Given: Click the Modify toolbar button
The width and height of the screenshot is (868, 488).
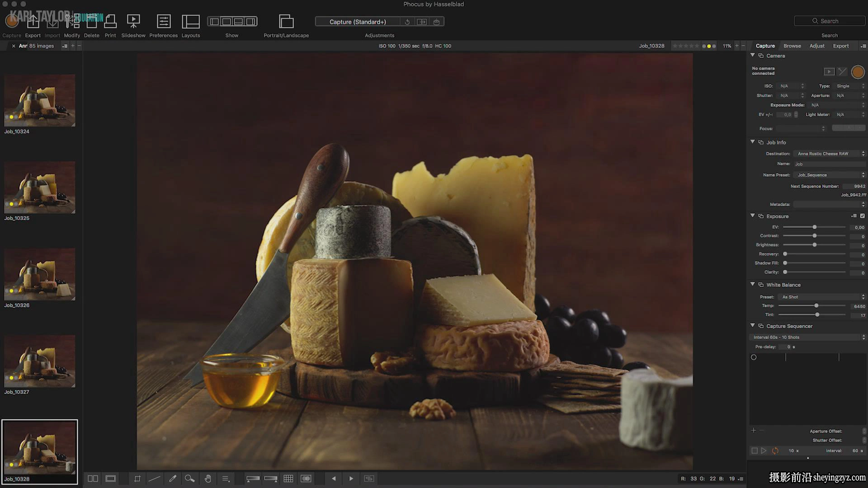Looking at the screenshot, I should [72, 25].
